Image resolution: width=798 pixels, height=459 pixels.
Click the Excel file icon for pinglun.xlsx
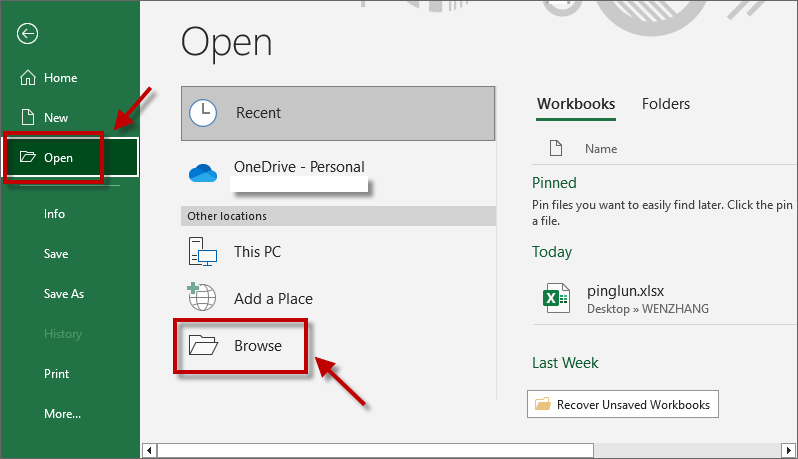pyautogui.click(x=556, y=298)
